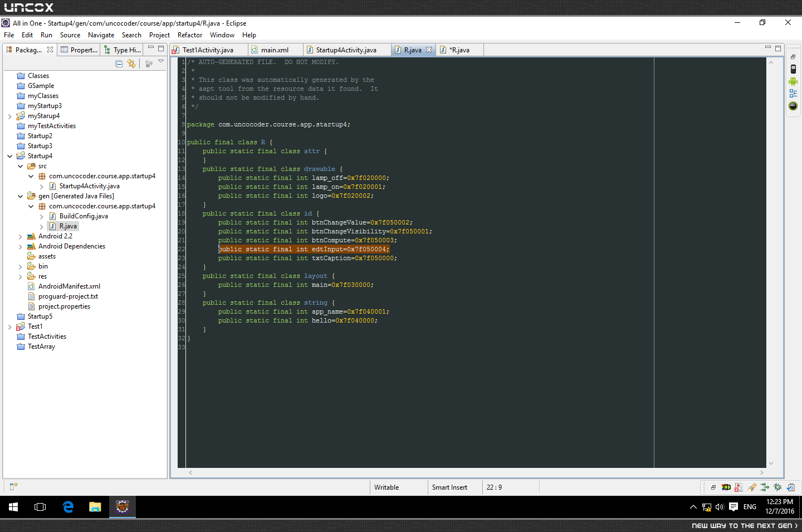
Task: Click the grayed-out working set icon
Action: pyautogui.click(x=149, y=64)
